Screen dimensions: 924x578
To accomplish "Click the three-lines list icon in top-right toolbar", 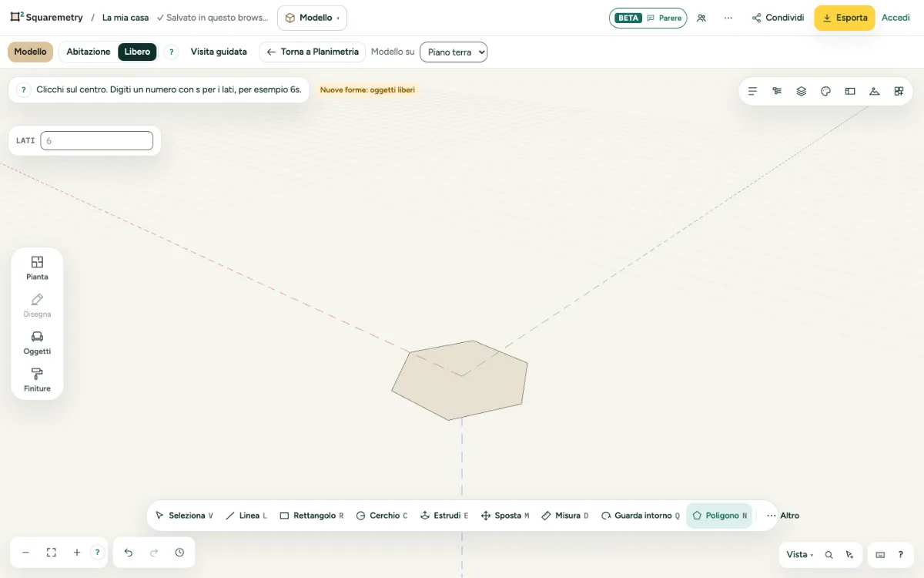I will [752, 91].
